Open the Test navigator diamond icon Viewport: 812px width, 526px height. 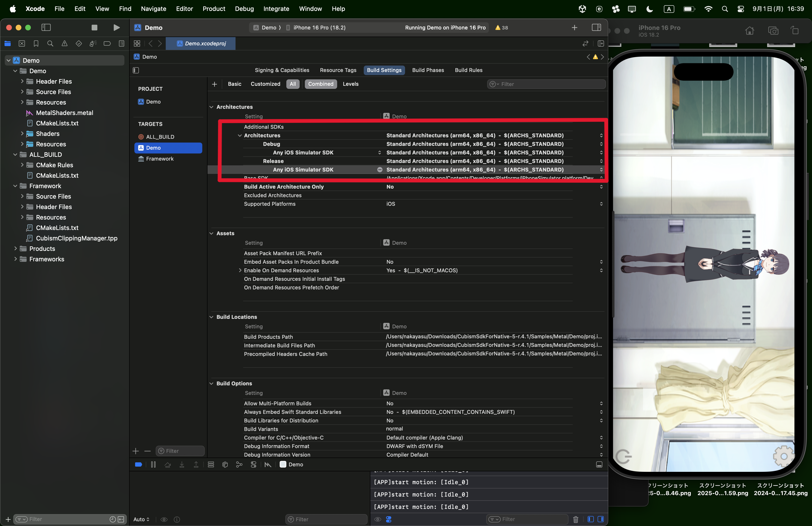click(79, 43)
